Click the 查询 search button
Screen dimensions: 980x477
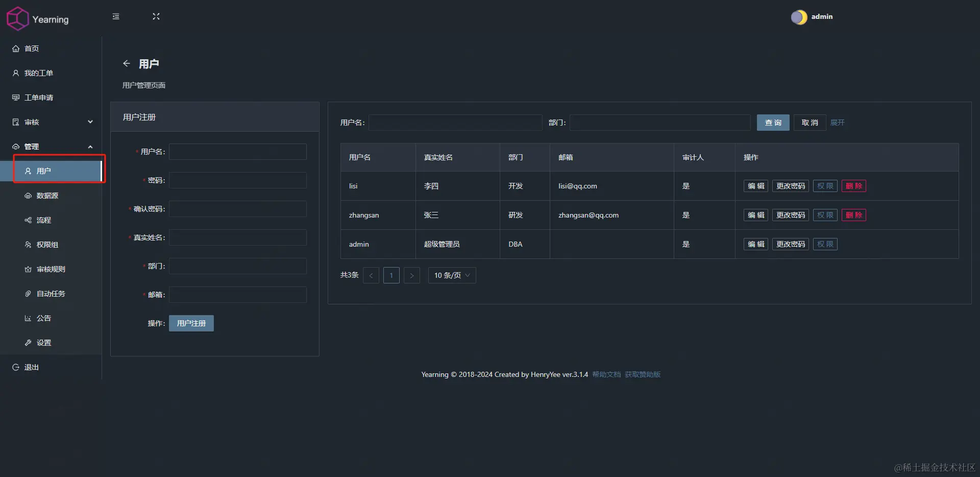(x=773, y=123)
